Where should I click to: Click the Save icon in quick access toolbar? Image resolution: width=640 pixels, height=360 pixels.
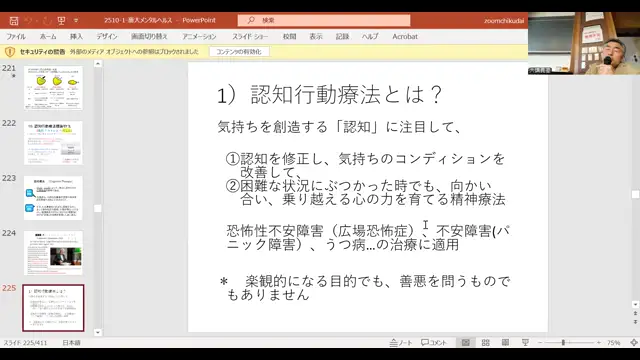14,20
